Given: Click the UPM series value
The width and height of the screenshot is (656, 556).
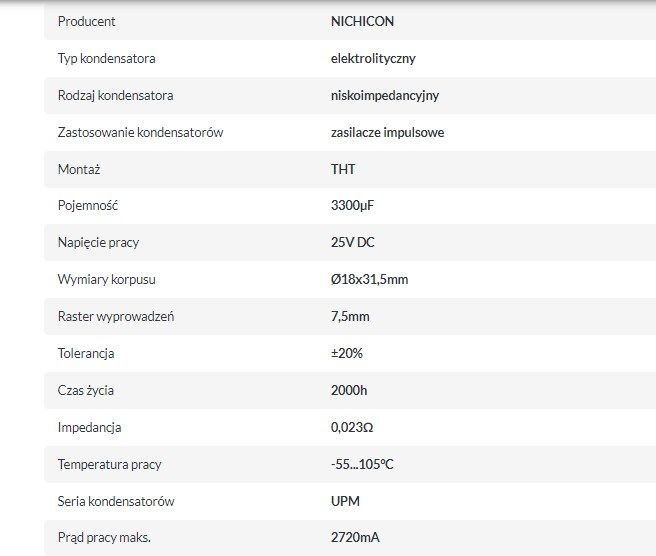Looking at the screenshot, I should coord(345,501).
